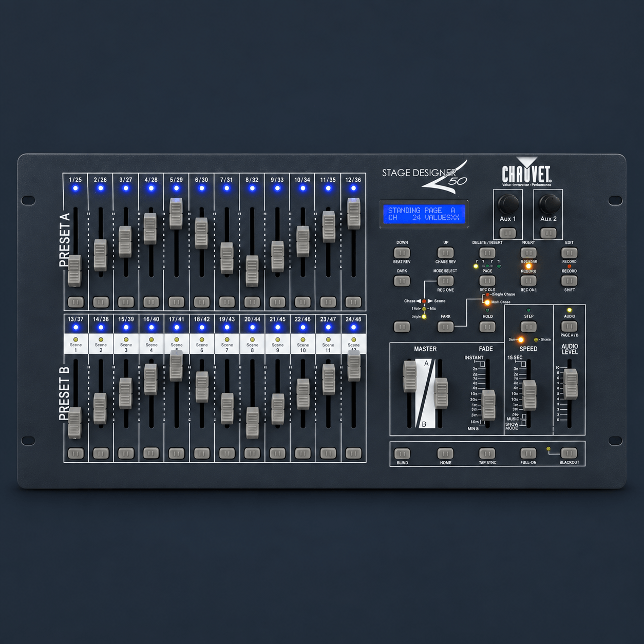Click the Preset B channel 16/40 fader handle
The height and width of the screenshot is (644, 644).
click(151, 379)
